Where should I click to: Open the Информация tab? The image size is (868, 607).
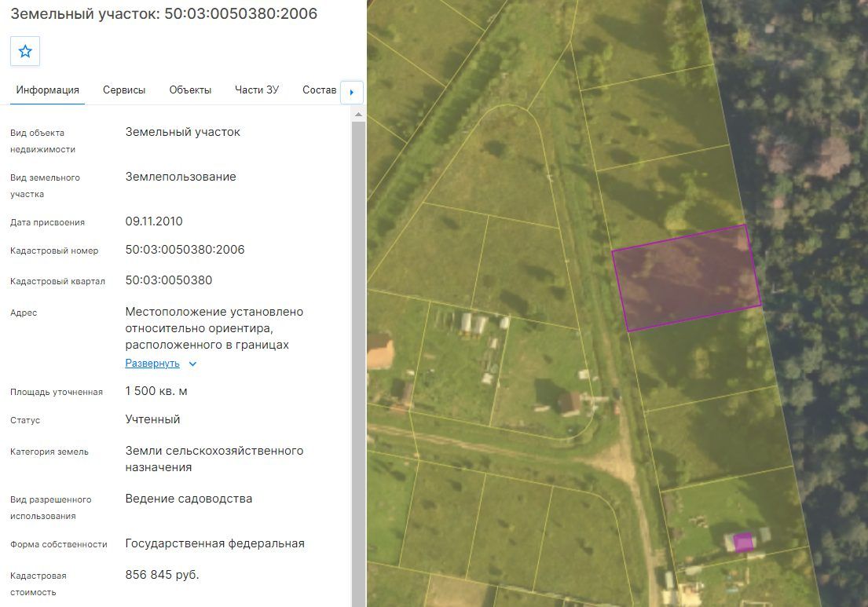(48, 90)
